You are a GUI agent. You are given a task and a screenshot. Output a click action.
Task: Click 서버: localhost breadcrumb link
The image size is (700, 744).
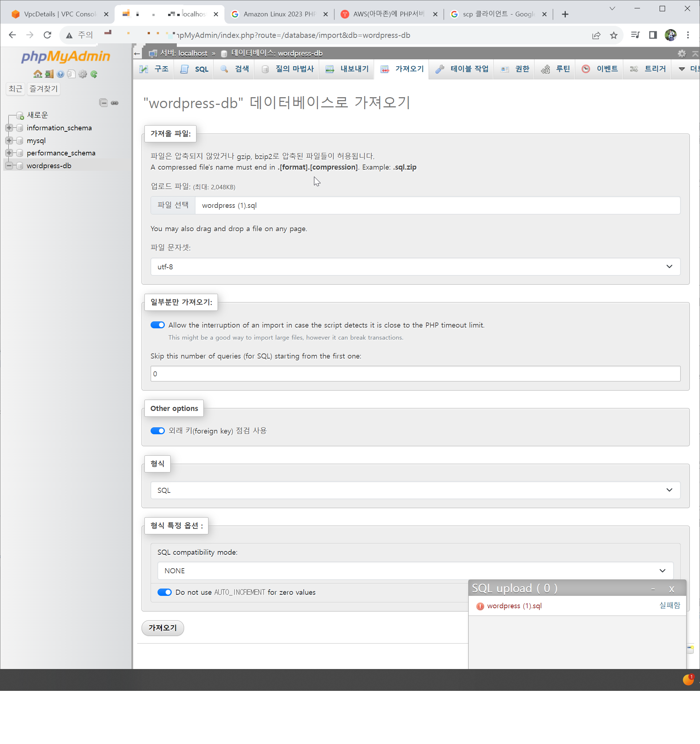[x=183, y=53]
